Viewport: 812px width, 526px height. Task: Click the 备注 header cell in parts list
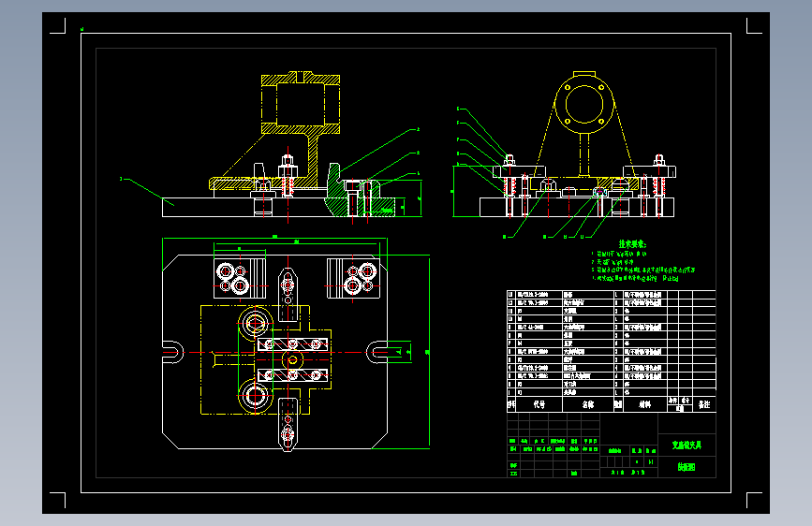click(x=704, y=404)
